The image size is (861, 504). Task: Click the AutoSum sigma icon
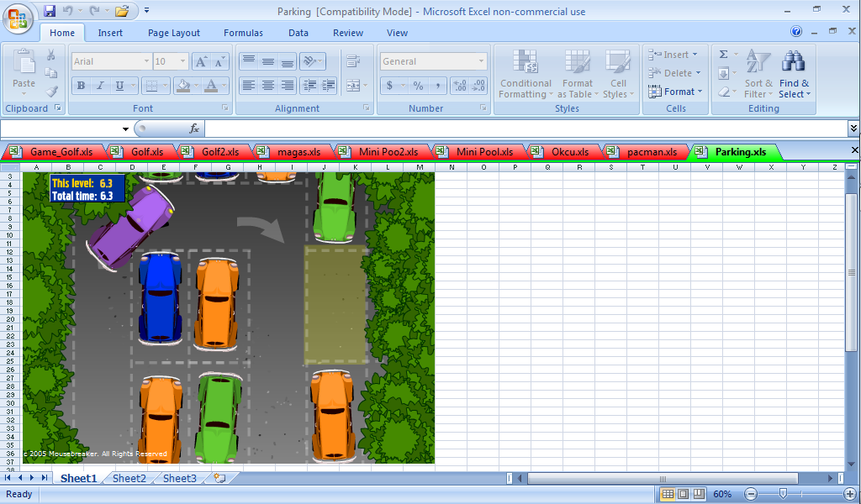tap(724, 55)
